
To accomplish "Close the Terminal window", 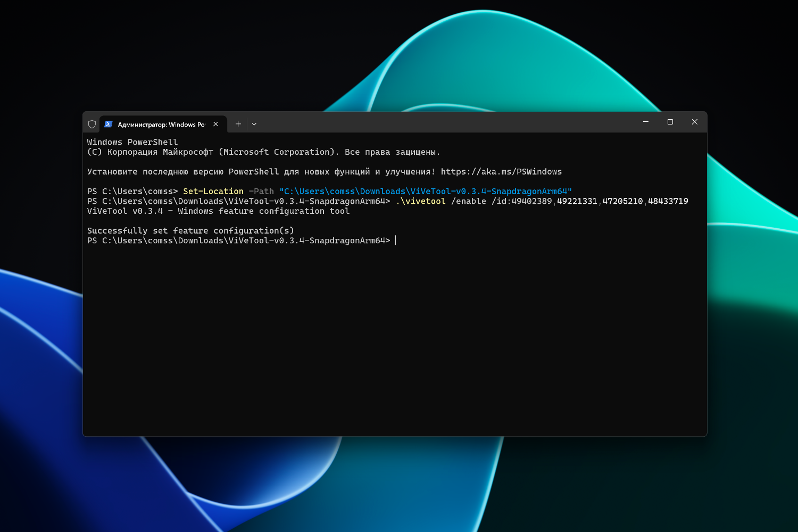I will pos(695,122).
